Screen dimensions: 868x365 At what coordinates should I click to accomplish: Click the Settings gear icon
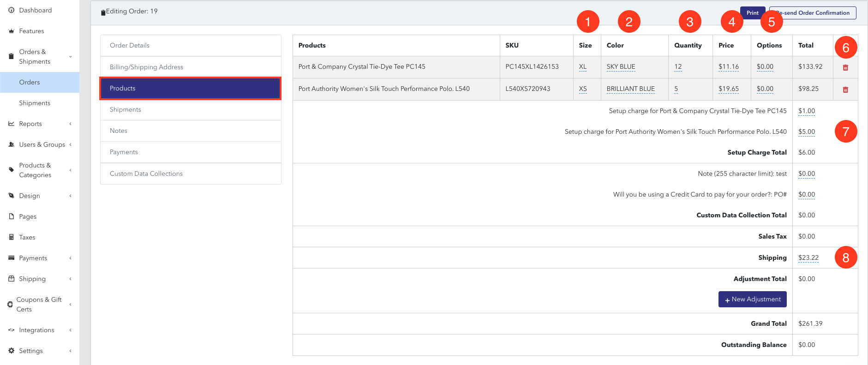tap(11, 351)
